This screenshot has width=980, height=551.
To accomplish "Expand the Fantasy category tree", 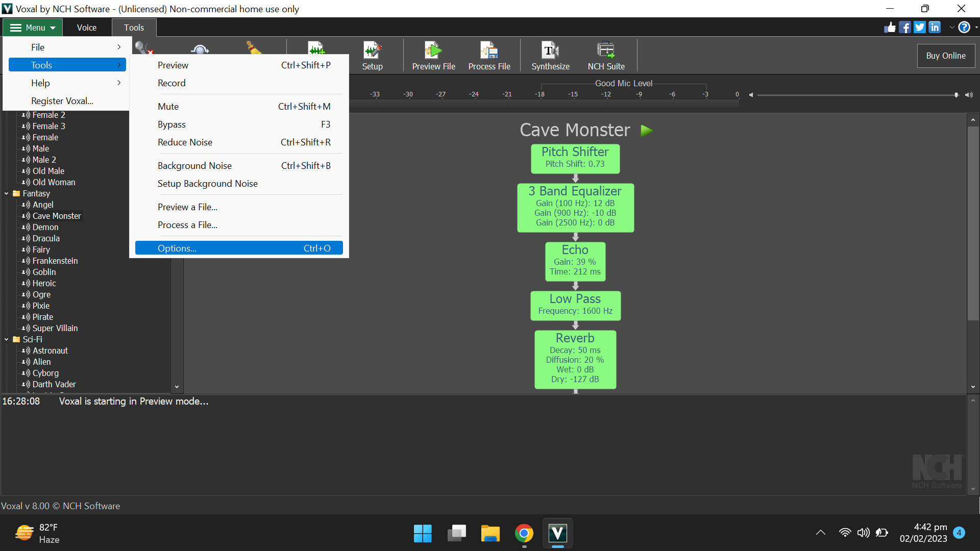I will (x=6, y=194).
